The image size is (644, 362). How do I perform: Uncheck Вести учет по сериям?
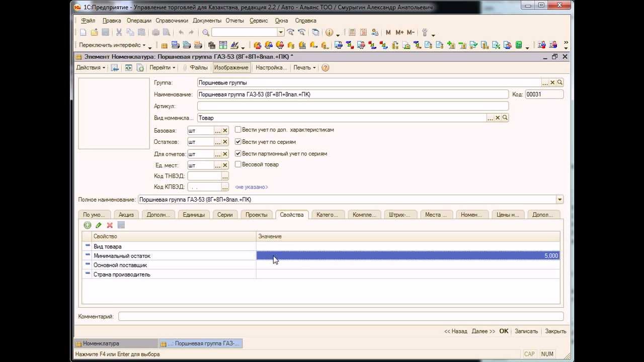pos(238,142)
